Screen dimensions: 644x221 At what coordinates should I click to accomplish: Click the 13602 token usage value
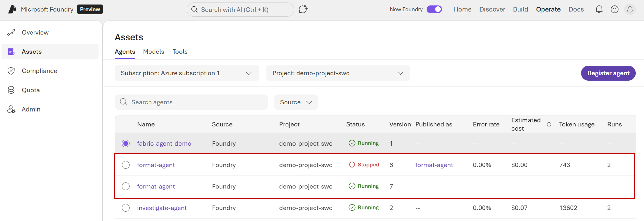(x=568, y=208)
